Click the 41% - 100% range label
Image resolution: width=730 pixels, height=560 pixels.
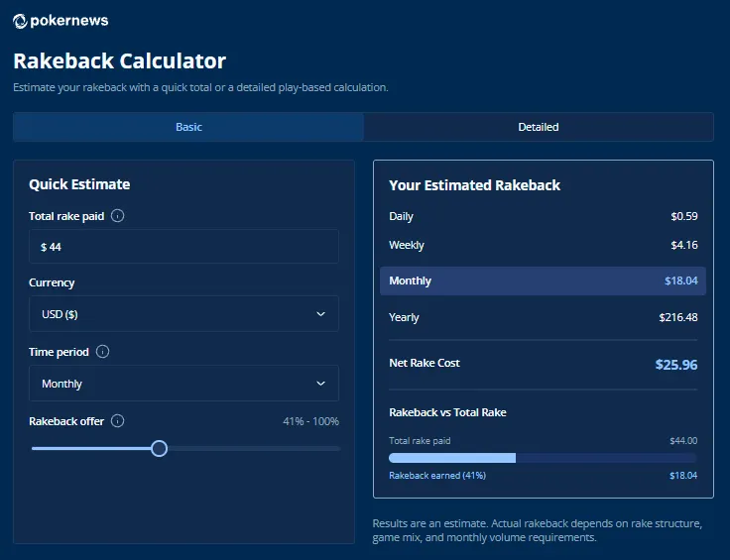point(310,421)
